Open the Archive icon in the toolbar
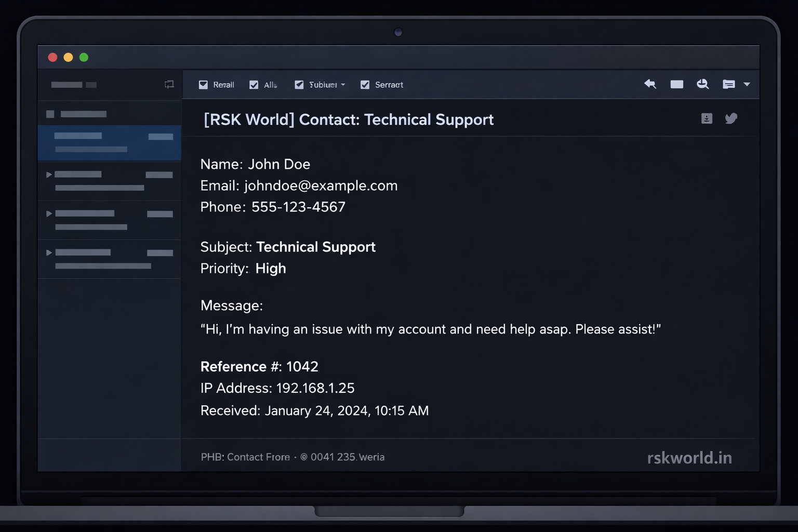 [x=676, y=84]
